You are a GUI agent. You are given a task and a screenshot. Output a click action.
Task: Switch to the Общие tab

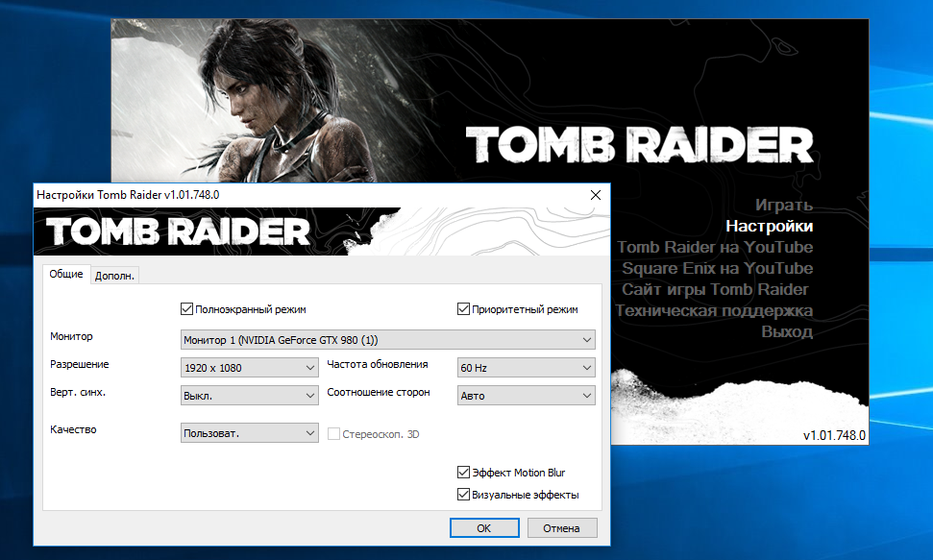point(66,274)
